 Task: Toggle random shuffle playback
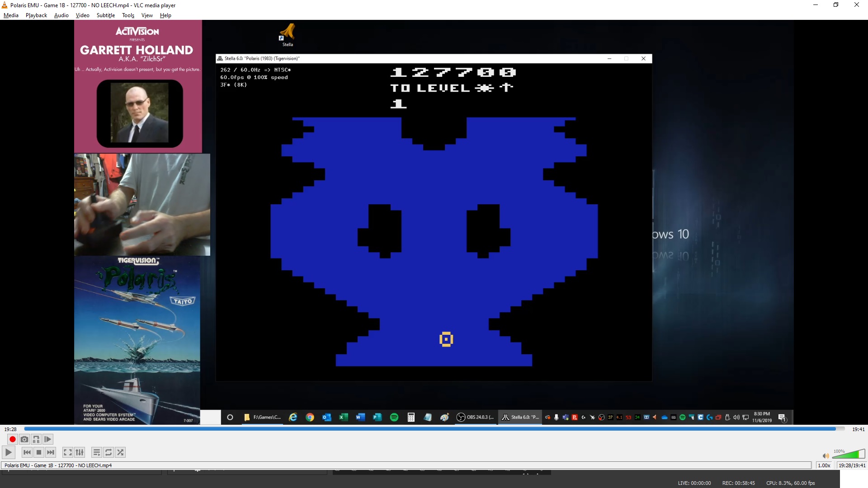120,452
